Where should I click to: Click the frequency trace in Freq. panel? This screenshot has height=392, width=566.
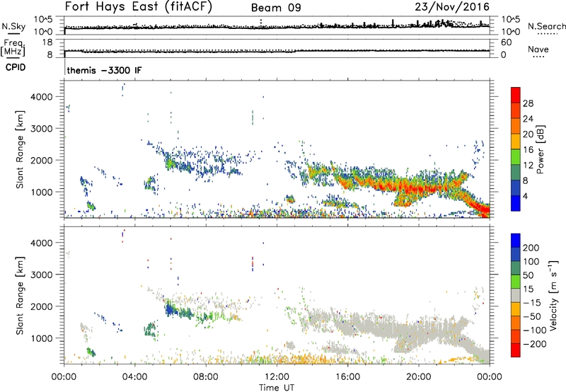pos(277,51)
